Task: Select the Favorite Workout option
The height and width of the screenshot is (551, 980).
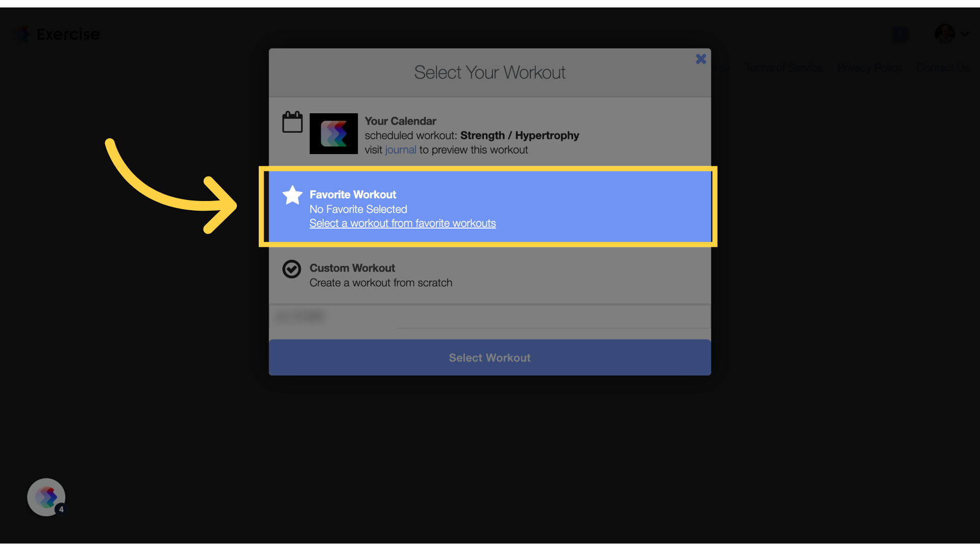Action: click(490, 207)
